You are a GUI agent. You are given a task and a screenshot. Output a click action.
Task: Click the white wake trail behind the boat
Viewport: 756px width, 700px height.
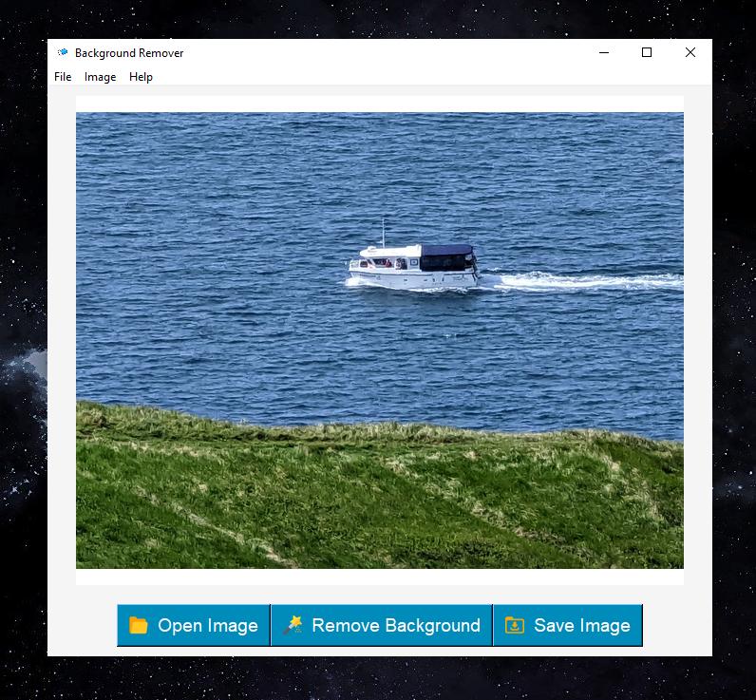(589, 281)
